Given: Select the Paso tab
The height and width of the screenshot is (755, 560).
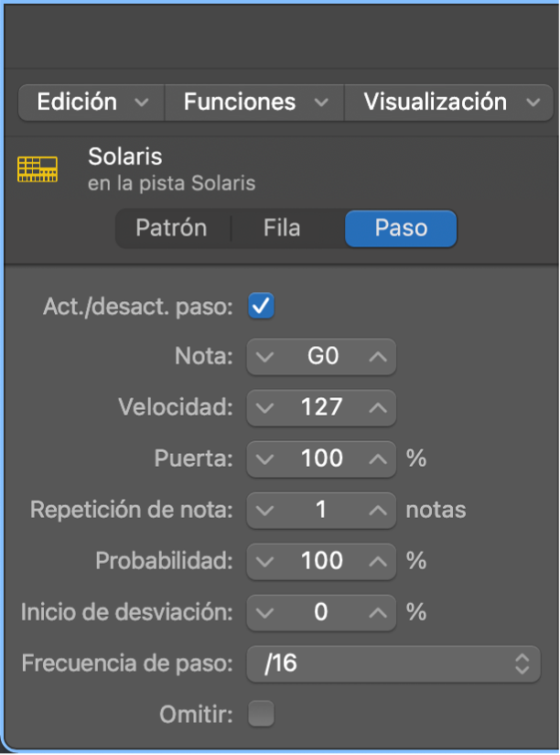Looking at the screenshot, I should tap(400, 229).
